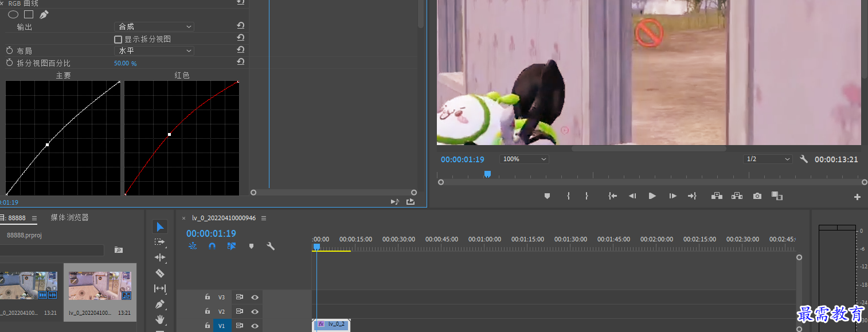
Task: Select the lv_0_2 clip on V1
Action: (x=331, y=325)
